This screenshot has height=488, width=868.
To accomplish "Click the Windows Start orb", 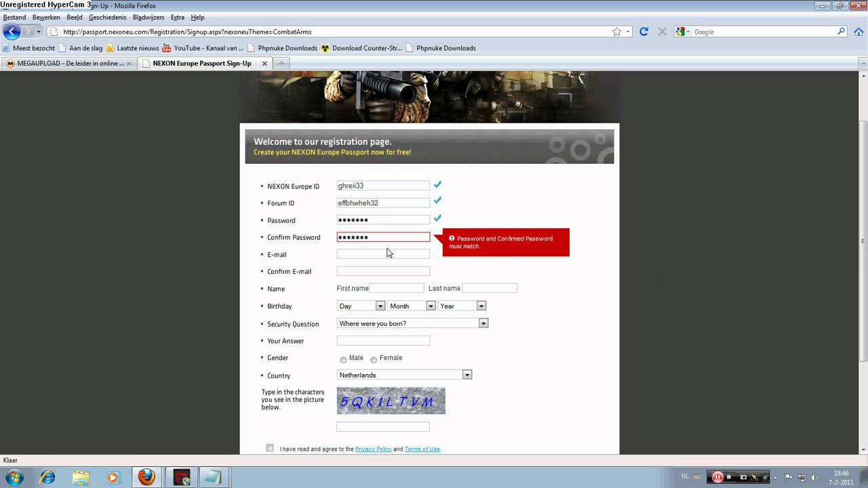I will [x=14, y=477].
